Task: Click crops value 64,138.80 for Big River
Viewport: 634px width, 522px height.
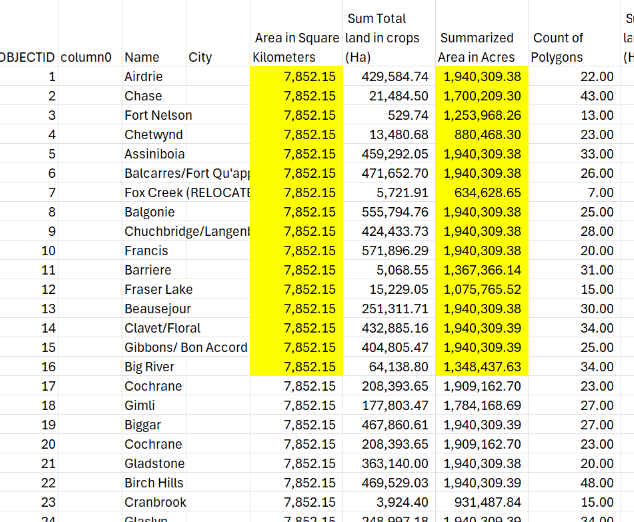Action: pos(399,367)
